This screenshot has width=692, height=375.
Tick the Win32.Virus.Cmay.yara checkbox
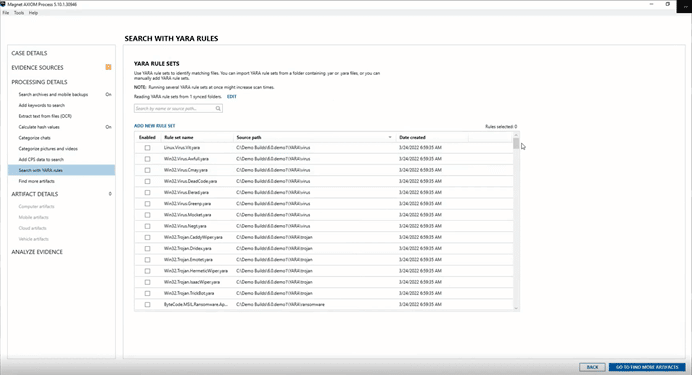click(147, 170)
